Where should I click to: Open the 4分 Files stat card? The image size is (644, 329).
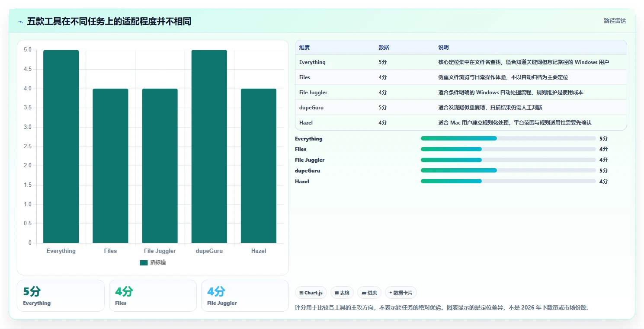click(x=153, y=296)
